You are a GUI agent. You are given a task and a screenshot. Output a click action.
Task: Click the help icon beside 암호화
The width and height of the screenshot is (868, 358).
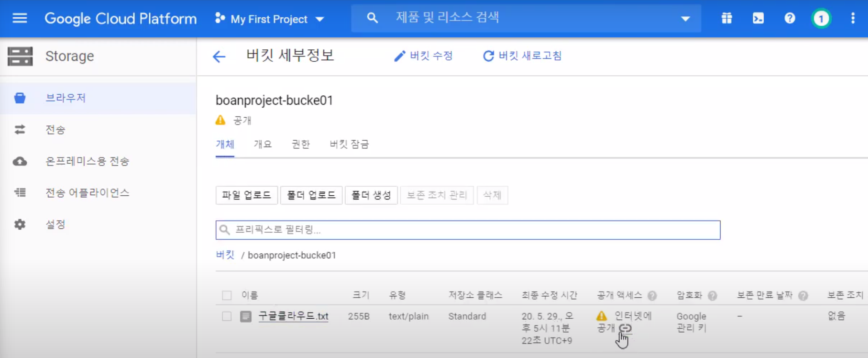(713, 296)
